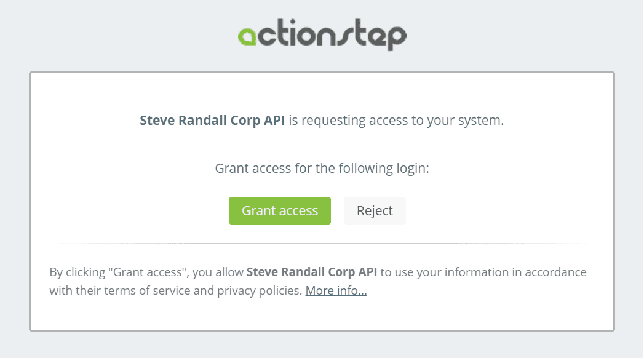
Task: Click the Actionstep wordmark above the card
Action: 322,35
